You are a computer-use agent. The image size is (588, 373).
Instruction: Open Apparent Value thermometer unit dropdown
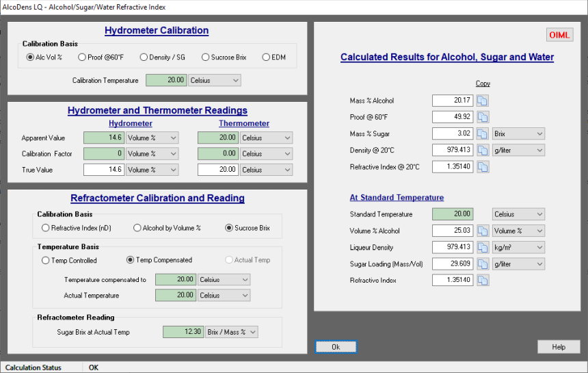tap(266, 138)
